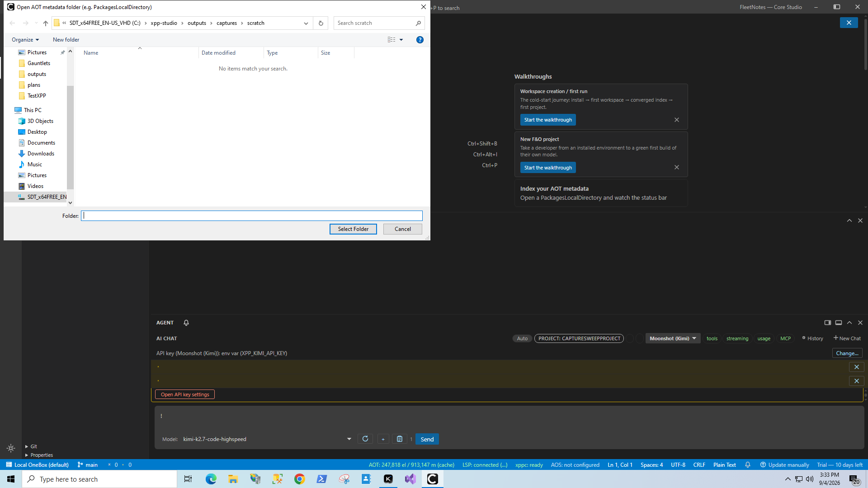Click the clipboard icon next to Send
The width and height of the screenshot is (868, 488).
point(400,439)
